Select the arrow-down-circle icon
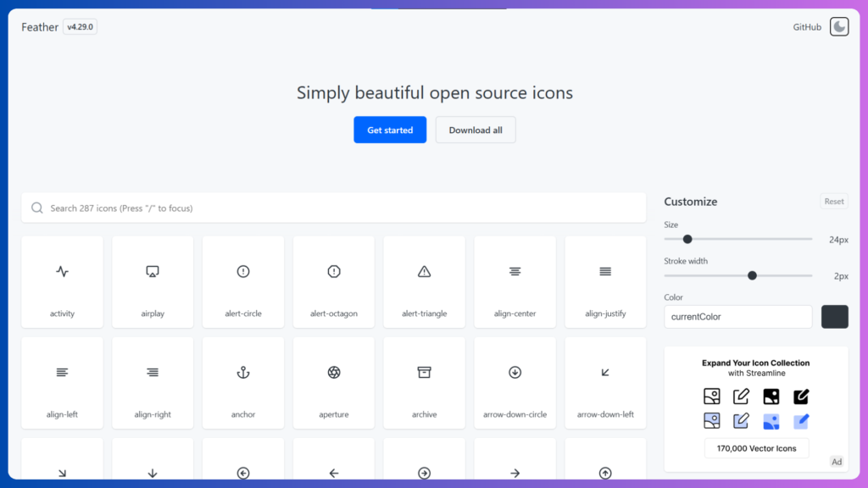This screenshot has height=488, width=868. pos(515,382)
